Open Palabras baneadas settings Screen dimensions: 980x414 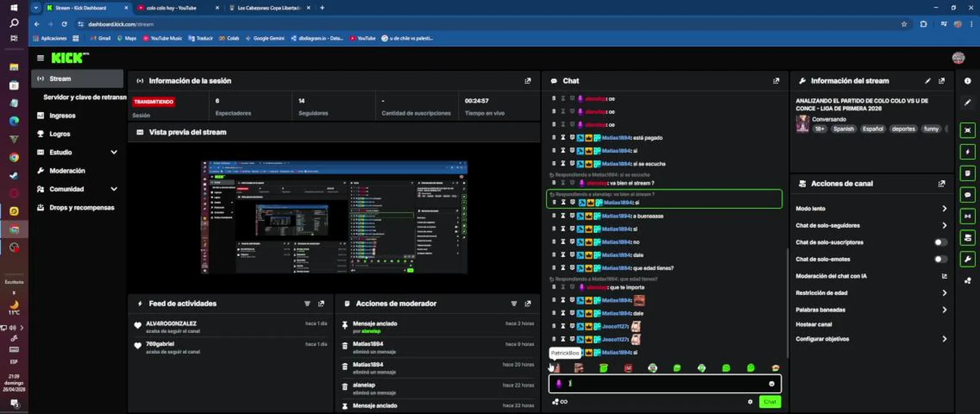[x=871, y=309]
